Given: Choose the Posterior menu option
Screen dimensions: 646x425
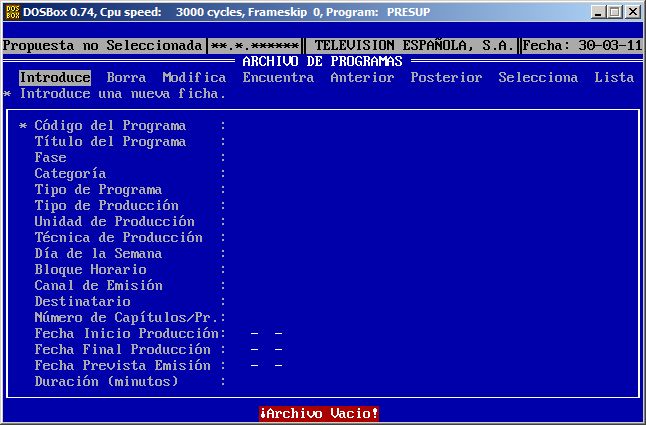Looking at the screenshot, I should pos(446,78).
